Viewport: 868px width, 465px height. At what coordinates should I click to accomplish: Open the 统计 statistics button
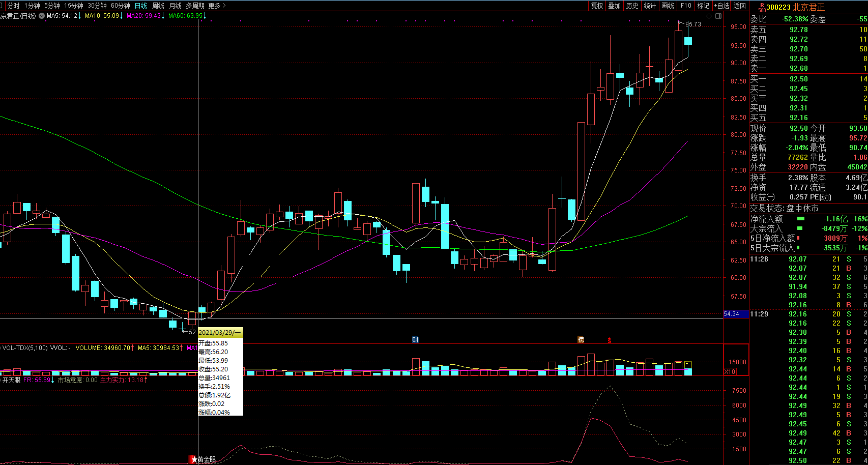pyautogui.click(x=650, y=6)
